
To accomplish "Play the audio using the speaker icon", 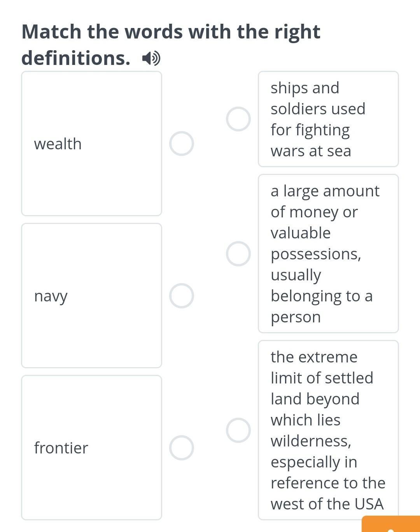I will pos(151,58).
